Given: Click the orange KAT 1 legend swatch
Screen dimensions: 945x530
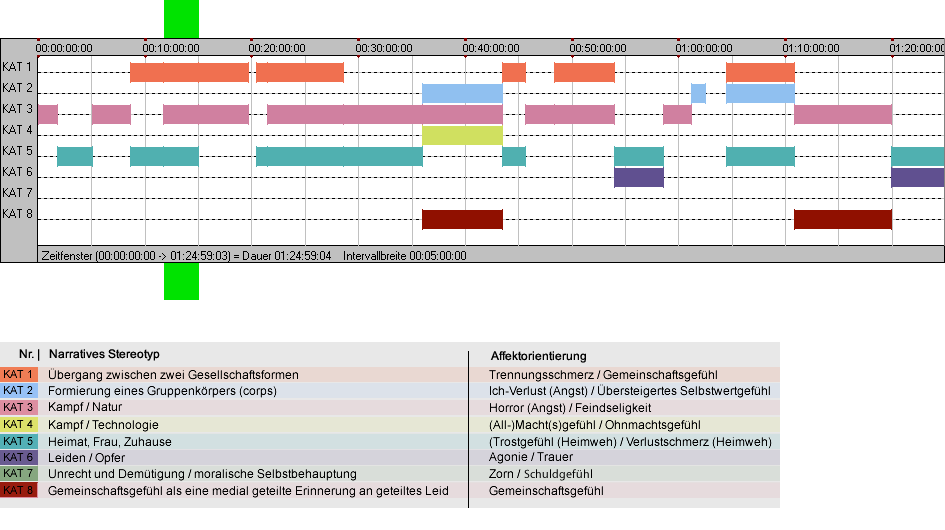Looking at the screenshot, I should [19, 374].
